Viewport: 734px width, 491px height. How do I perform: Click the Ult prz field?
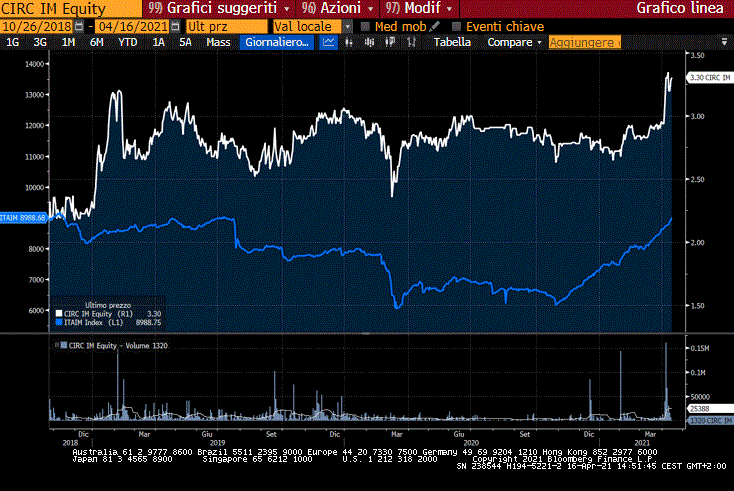[227, 27]
